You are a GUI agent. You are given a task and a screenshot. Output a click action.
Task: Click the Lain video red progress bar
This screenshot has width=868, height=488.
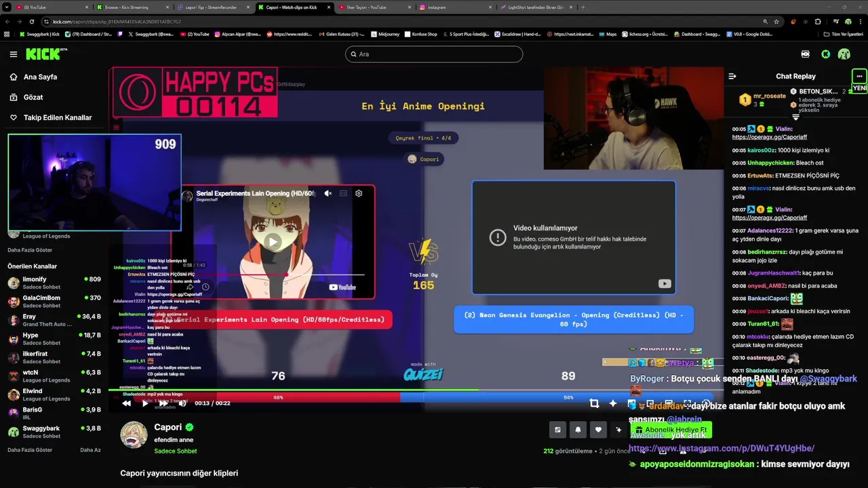pos(273,274)
